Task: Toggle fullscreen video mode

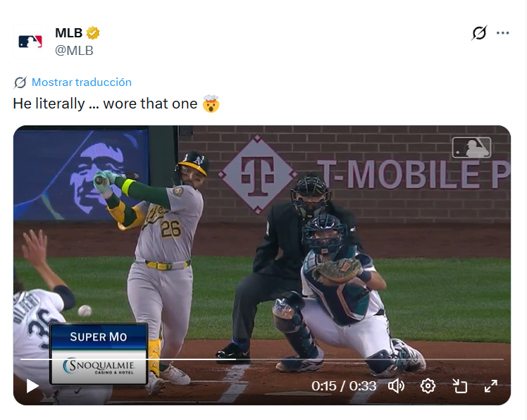Action: click(490, 385)
